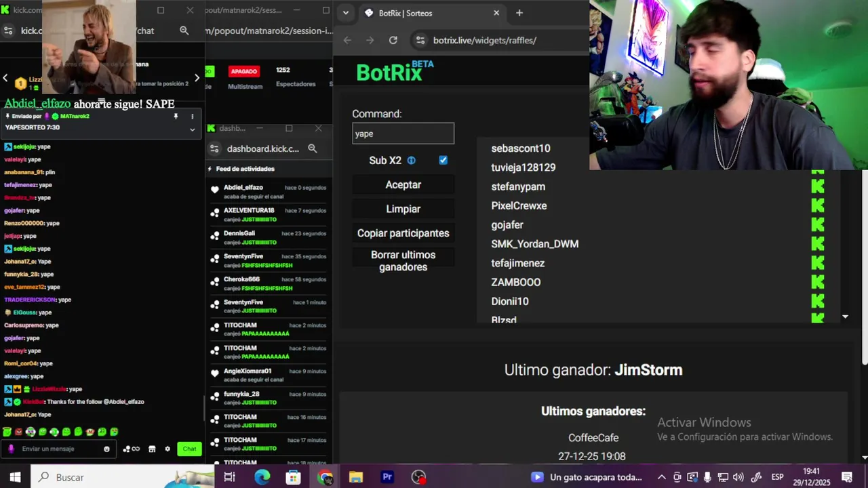Select participant SMK_Yordan_DWM

click(535, 244)
